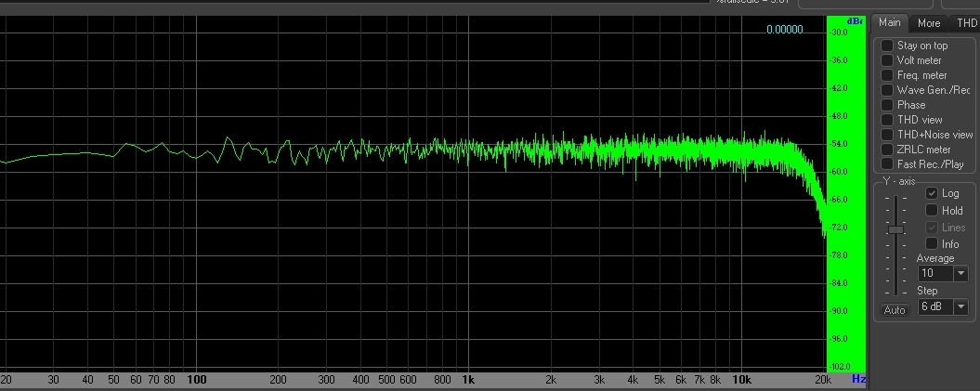
Task: Enable the Hold checkbox
Action: (932, 210)
